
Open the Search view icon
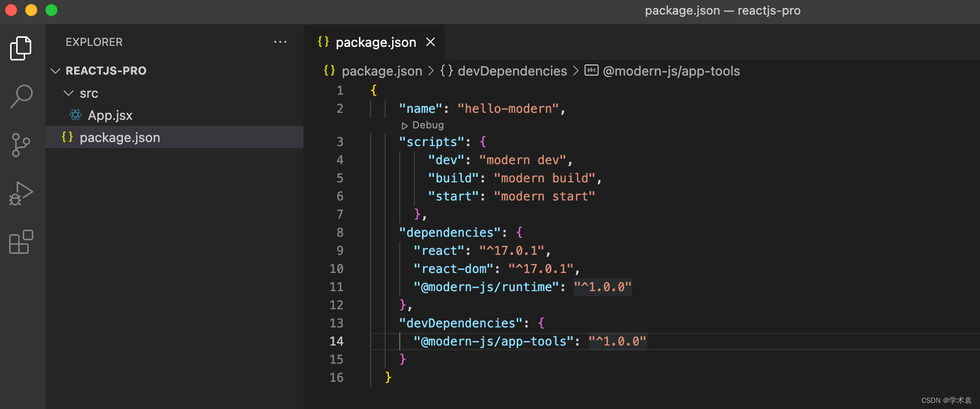[21, 96]
